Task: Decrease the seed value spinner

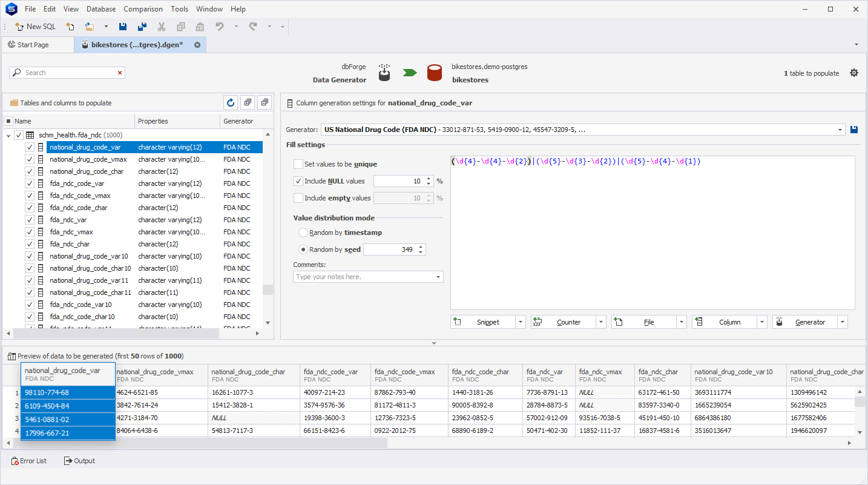Action: pyautogui.click(x=421, y=252)
